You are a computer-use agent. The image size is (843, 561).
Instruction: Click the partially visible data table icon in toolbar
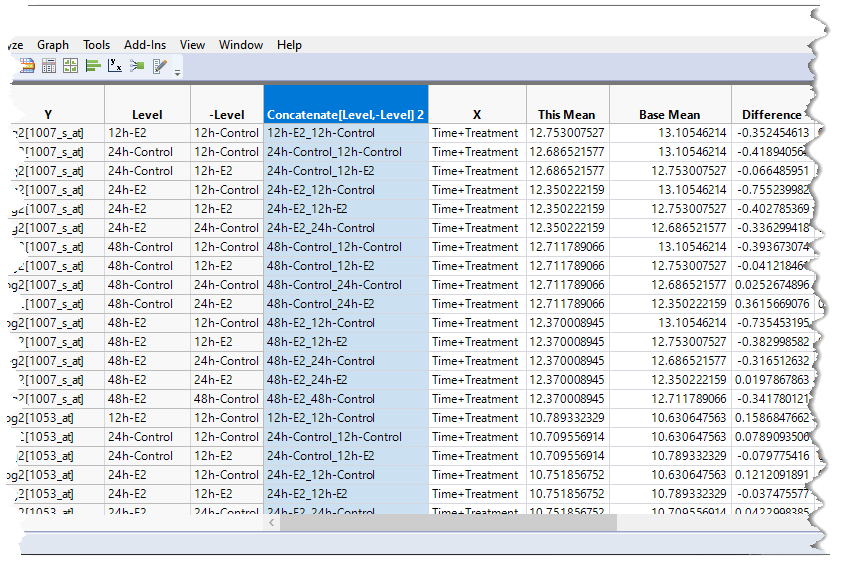pos(26,67)
